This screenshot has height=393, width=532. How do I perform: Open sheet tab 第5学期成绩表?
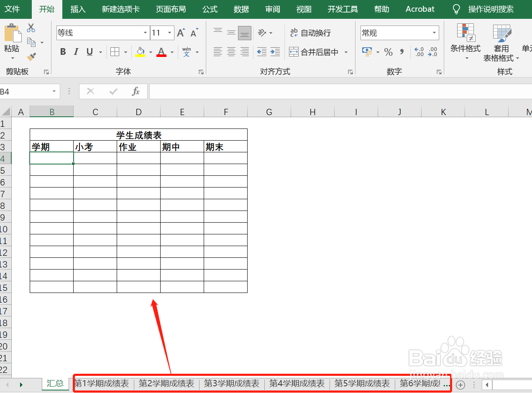[x=362, y=383]
